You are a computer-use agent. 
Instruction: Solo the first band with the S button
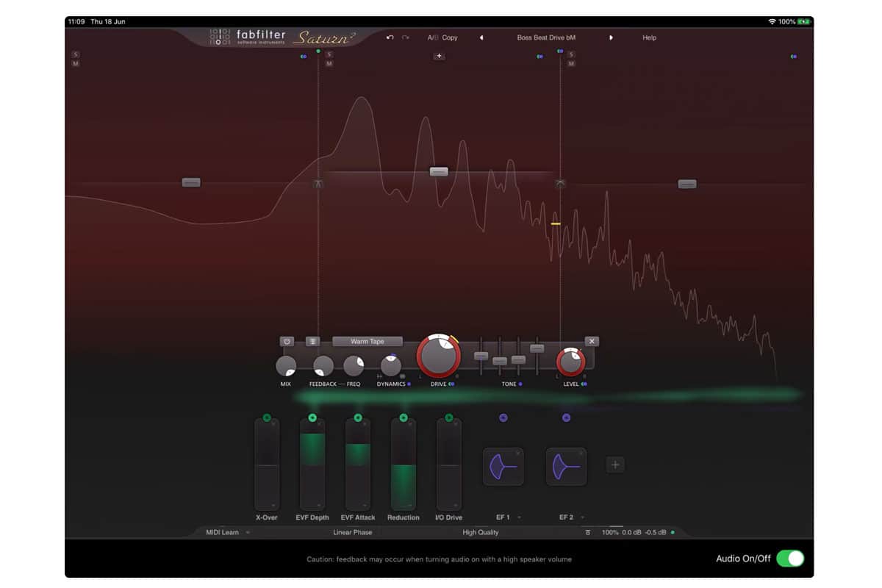pos(76,54)
